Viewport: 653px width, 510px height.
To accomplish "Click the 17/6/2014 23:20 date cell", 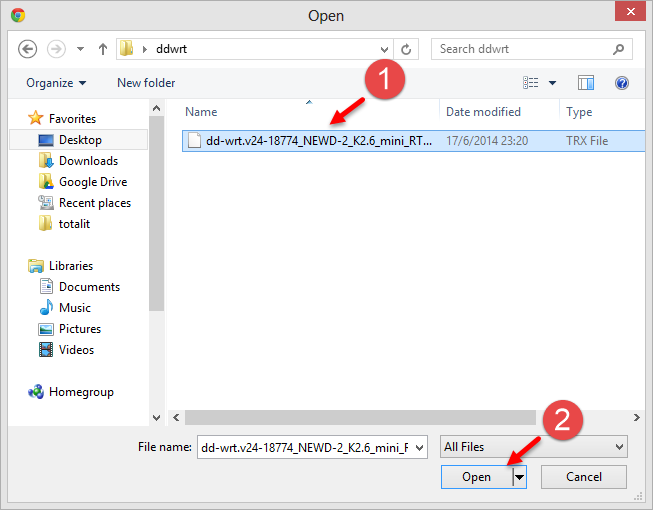I will (487, 141).
